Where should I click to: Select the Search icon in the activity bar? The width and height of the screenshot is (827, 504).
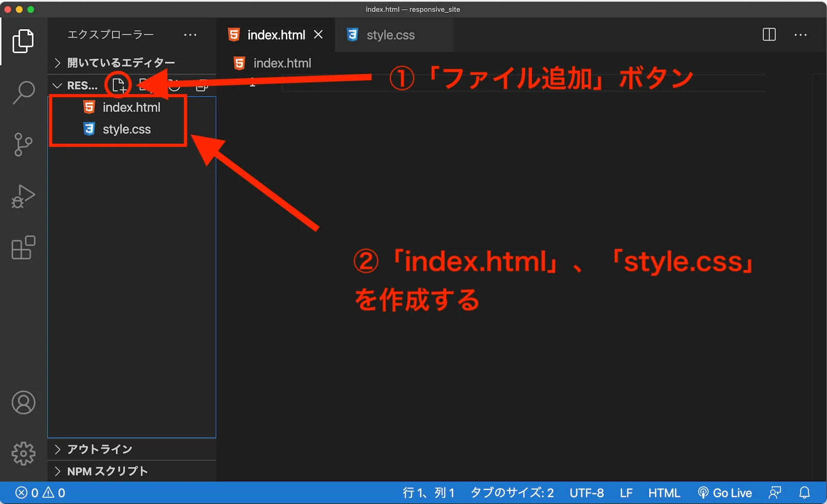[23, 92]
